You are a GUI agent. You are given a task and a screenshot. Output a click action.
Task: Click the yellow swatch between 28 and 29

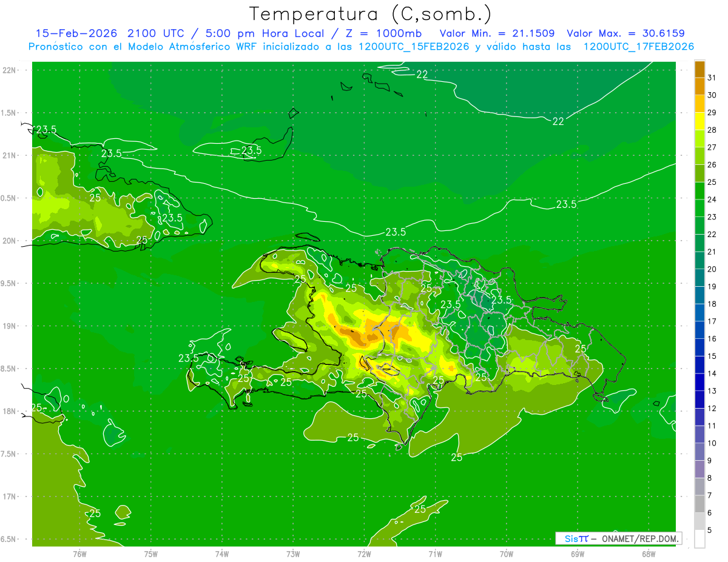tap(699, 121)
